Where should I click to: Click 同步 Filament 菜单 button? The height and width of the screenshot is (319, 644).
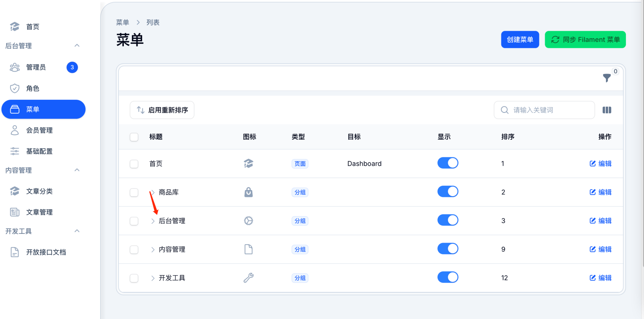tap(585, 40)
